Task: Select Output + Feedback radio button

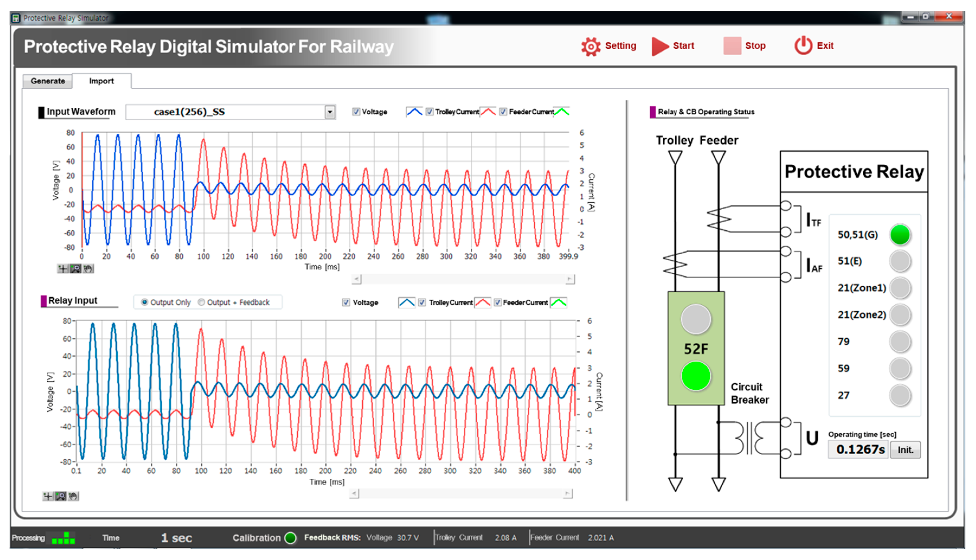Action: (201, 302)
